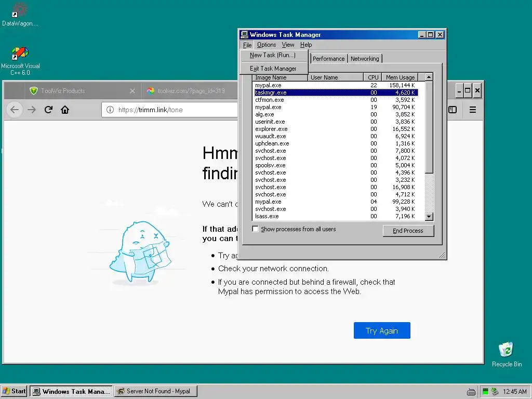532x399 pixels.
Task: Select the ctfmon.exe process row
Action: (x=336, y=100)
